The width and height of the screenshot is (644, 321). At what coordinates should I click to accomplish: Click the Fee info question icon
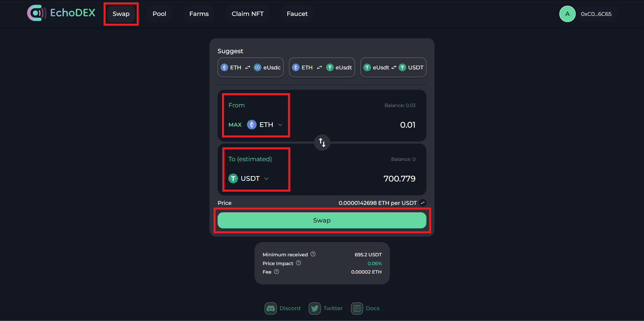coord(276,272)
